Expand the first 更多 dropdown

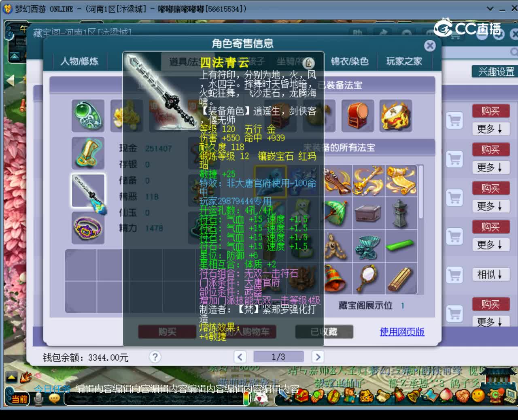[490, 129]
